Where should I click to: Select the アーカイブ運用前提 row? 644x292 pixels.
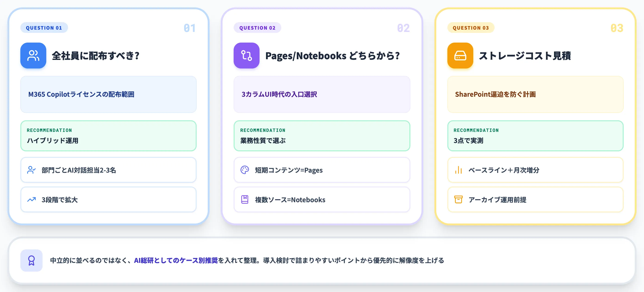[535, 199]
